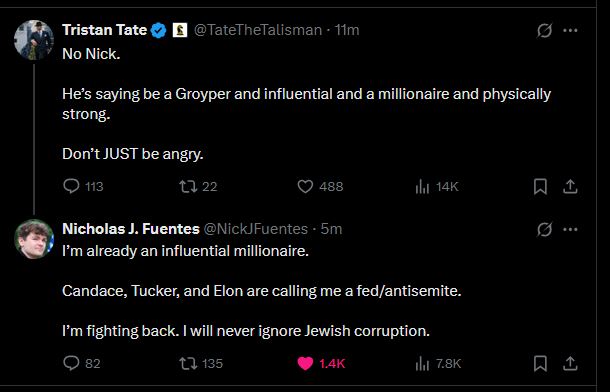610x392 pixels.
Task: Open Tristan Tate's profile picture
Action: [34, 40]
